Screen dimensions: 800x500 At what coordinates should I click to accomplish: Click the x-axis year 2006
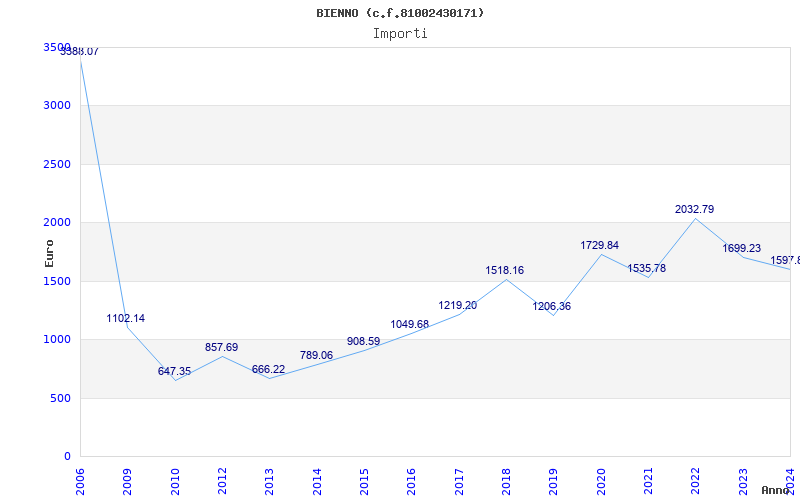coord(80,482)
